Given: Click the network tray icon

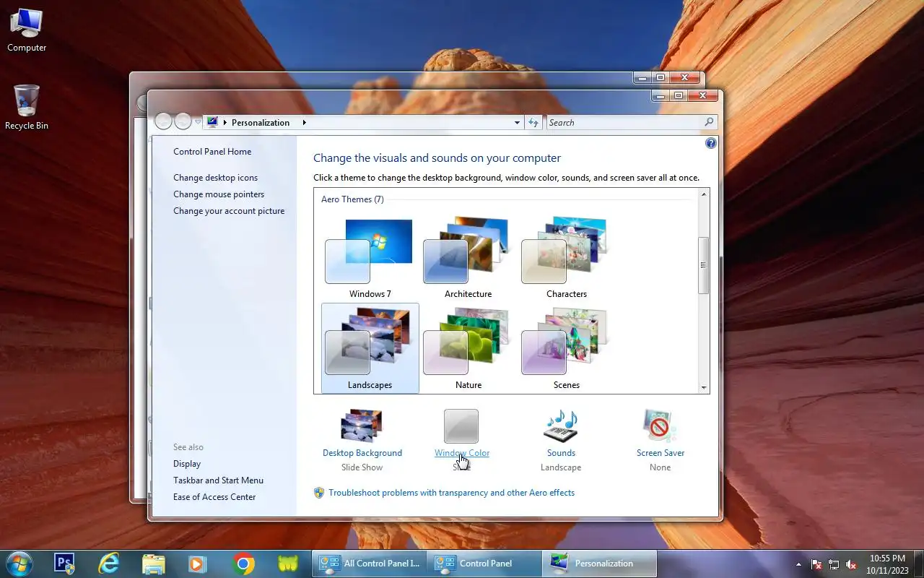Looking at the screenshot, I should (x=834, y=564).
